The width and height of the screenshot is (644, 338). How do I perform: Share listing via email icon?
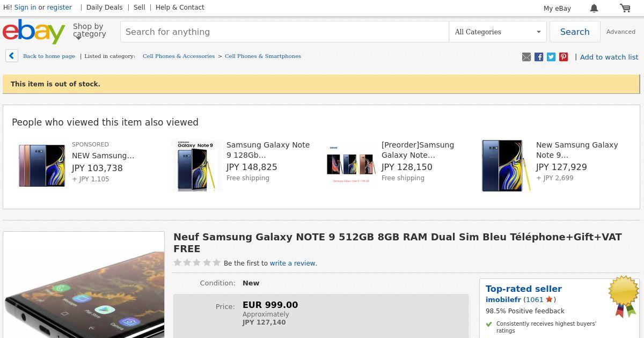tap(526, 57)
